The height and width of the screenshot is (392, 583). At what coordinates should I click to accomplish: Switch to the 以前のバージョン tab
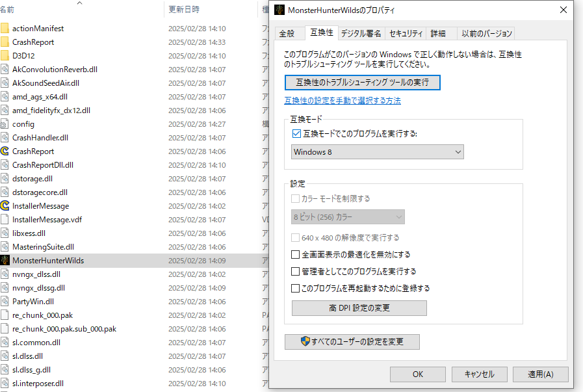click(x=487, y=33)
